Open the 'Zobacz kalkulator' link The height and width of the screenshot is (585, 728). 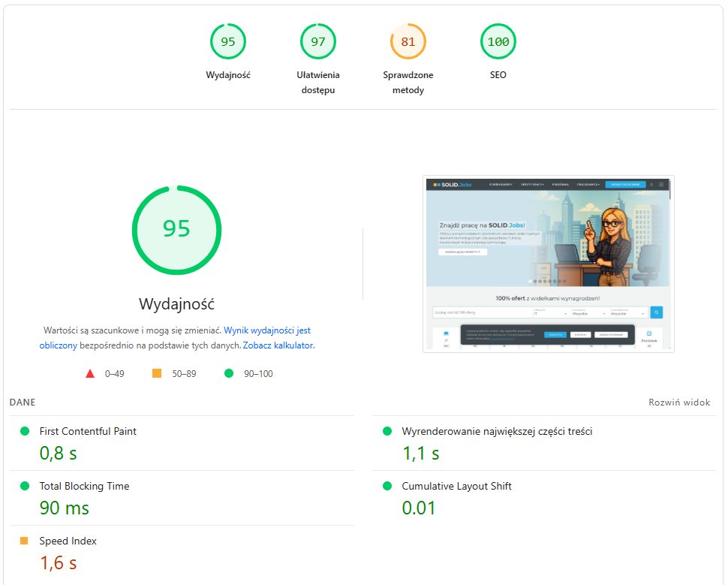[278, 345]
